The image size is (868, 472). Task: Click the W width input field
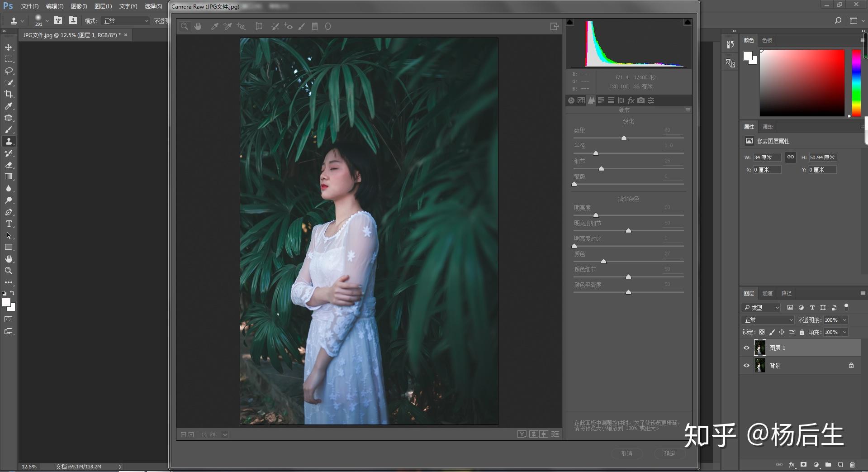(x=767, y=157)
